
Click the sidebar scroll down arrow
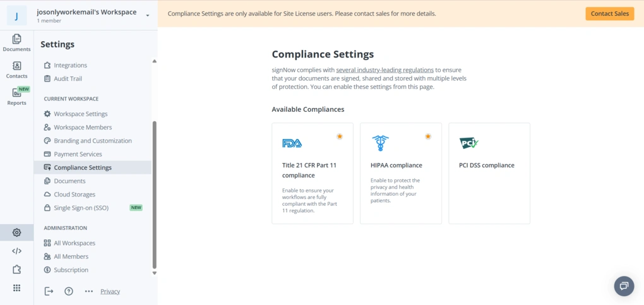(x=155, y=273)
